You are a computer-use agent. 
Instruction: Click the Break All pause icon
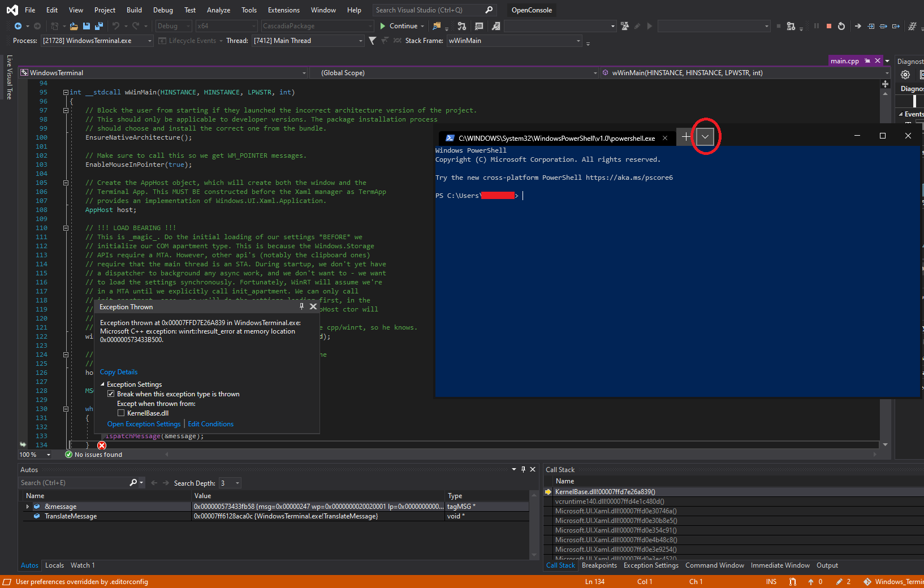(816, 25)
